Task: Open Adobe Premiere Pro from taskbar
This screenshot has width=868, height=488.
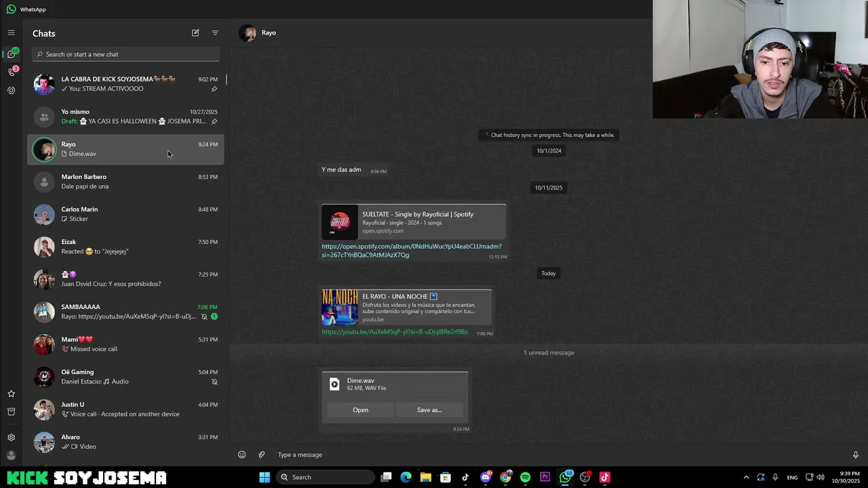Action: point(545,477)
